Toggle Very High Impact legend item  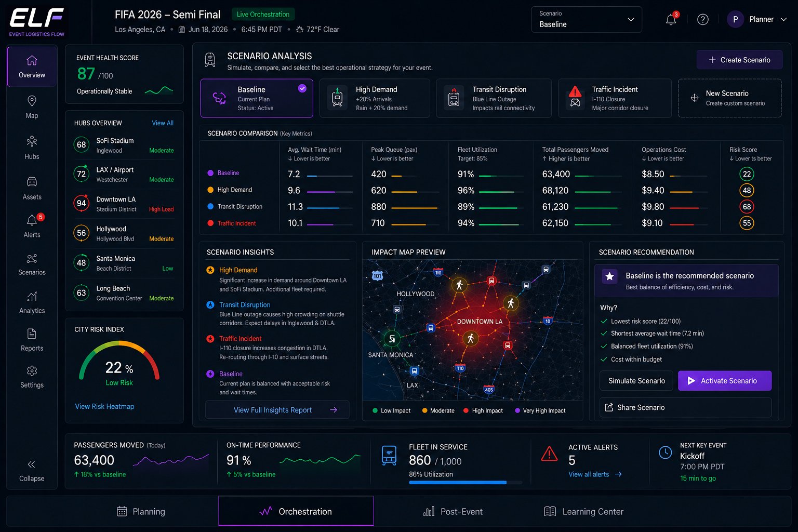[540, 410]
